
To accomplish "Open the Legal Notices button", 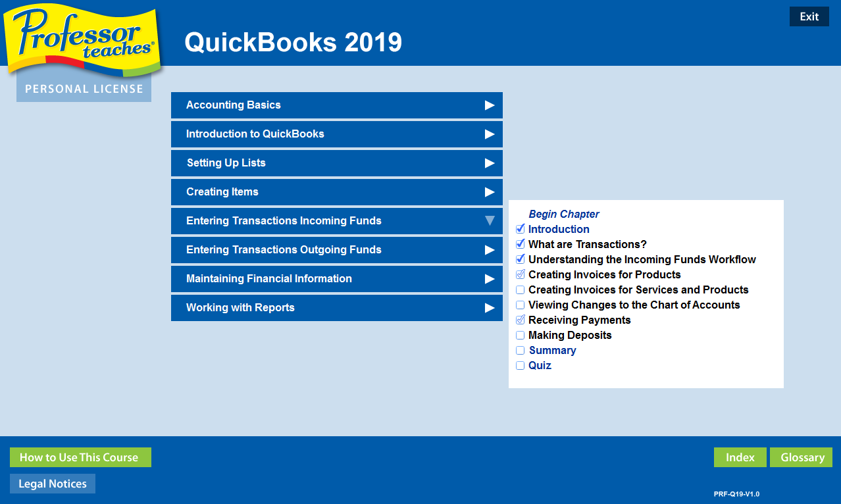I will [x=53, y=484].
